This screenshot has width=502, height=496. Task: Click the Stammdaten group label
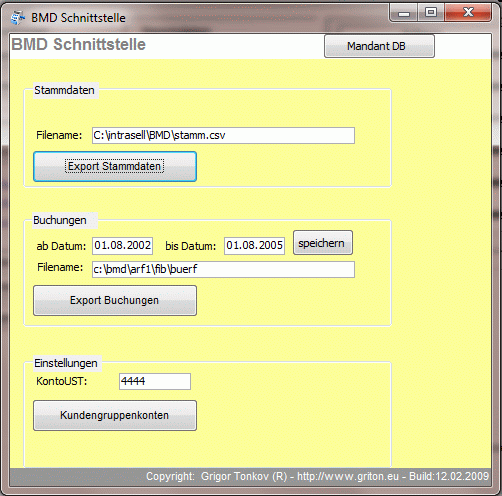[64, 90]
